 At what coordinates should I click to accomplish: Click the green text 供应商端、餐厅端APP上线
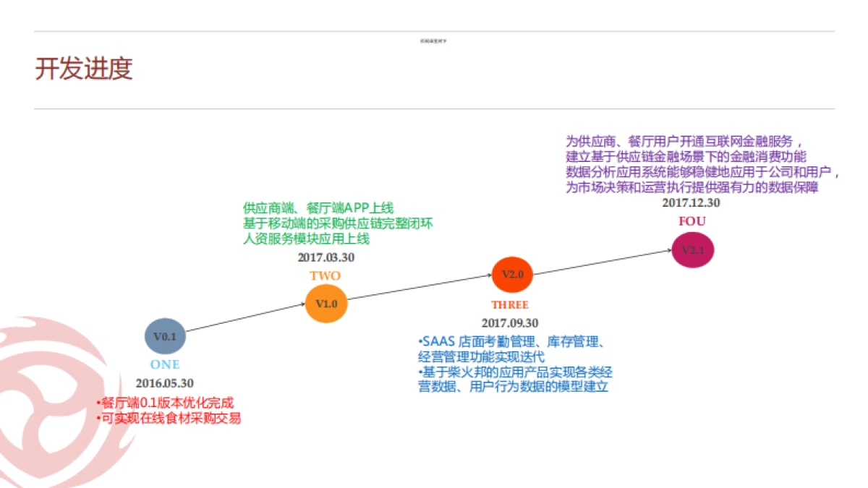pyautogui.click(x=318, y=208)
